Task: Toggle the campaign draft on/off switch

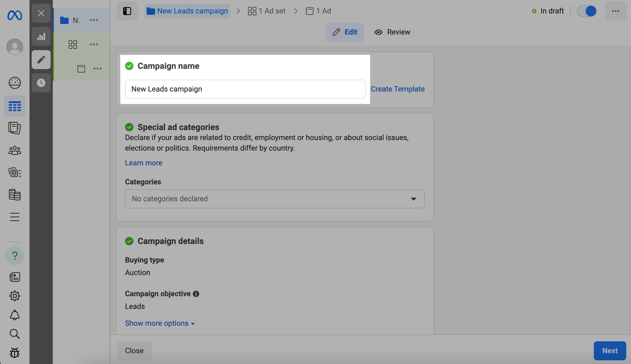Action: [587, 11]
